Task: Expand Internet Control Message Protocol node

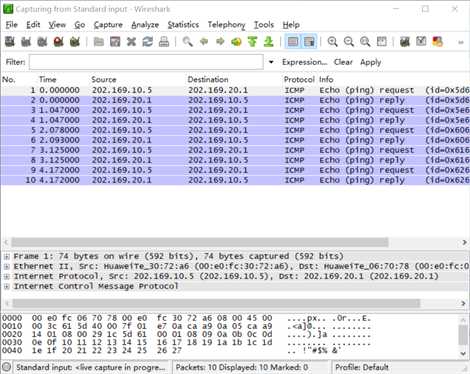Action: (x=7, y=286)
